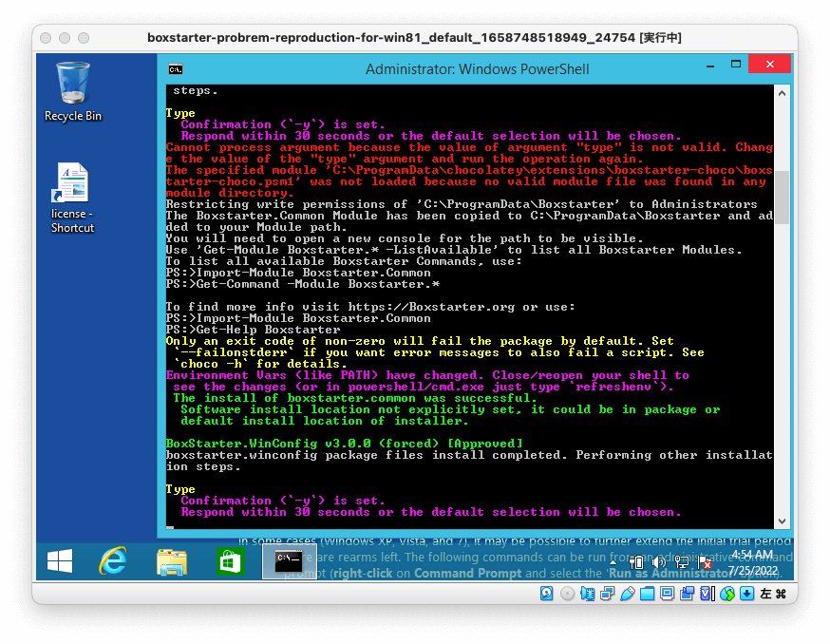Click the host key combination label
The image size is (830, 644).
(773, 594)
